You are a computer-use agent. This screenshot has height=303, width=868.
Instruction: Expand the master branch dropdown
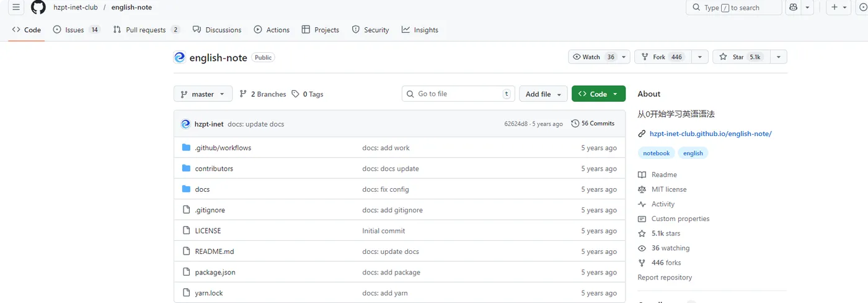coord(203,94)
